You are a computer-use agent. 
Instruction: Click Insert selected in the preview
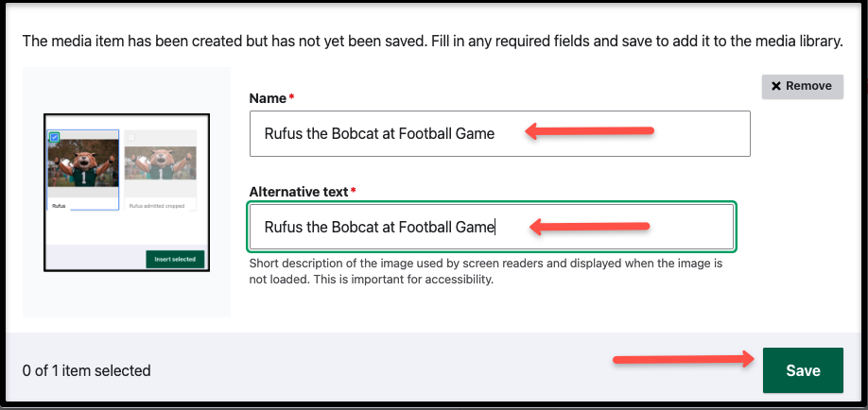[x=175, y=259]
